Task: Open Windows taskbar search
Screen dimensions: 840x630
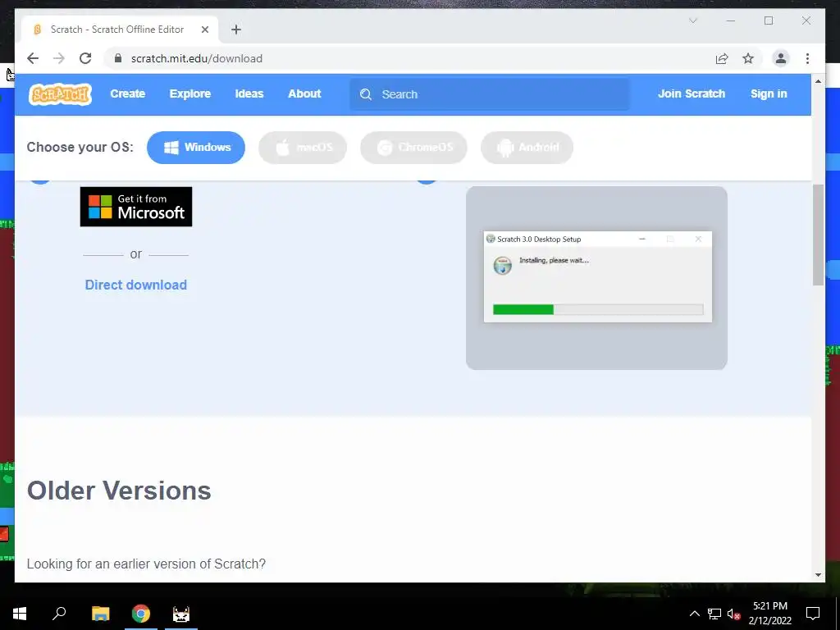Action: click(59, 614)
